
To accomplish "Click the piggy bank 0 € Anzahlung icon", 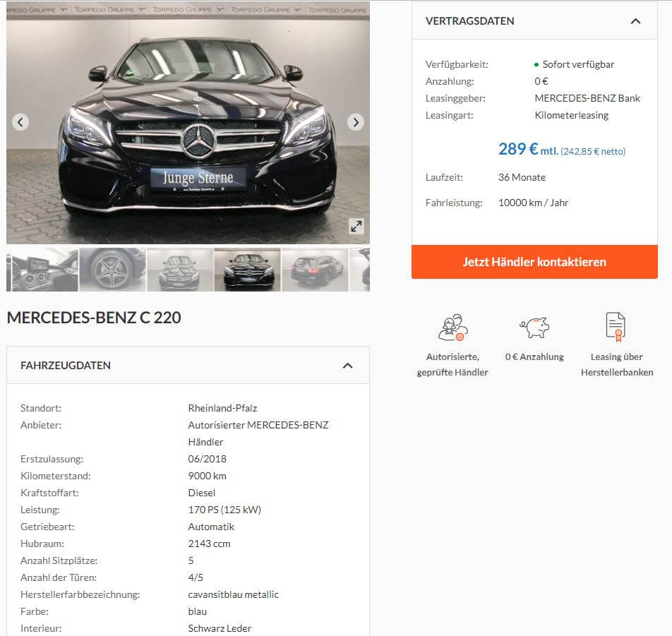I will pos(534,328).
